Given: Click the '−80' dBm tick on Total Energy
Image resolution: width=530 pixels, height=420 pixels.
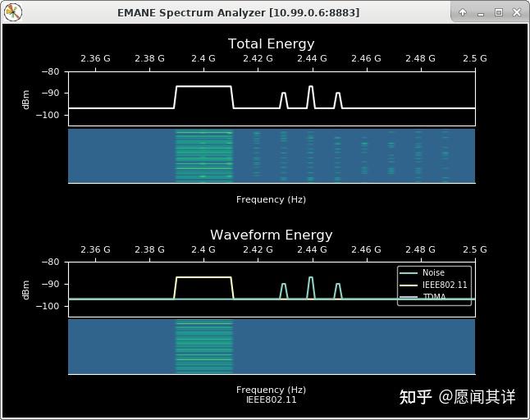Looking at the screenshot, I should 50,71.
